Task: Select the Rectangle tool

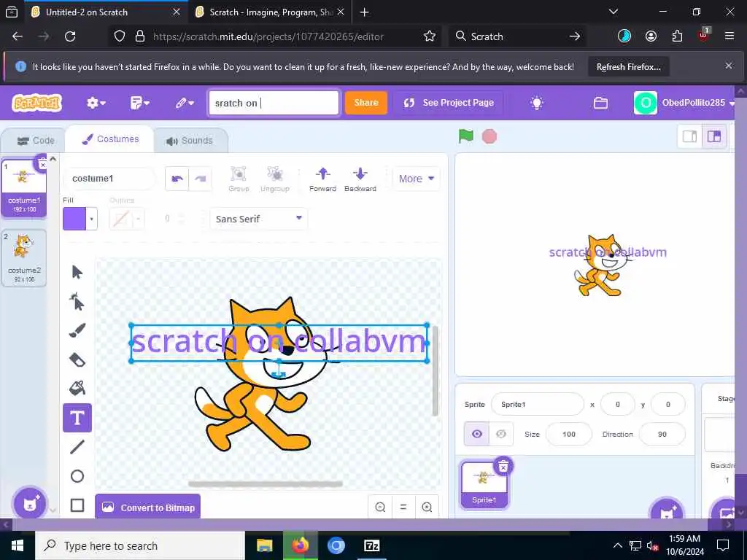Action: 77,505
